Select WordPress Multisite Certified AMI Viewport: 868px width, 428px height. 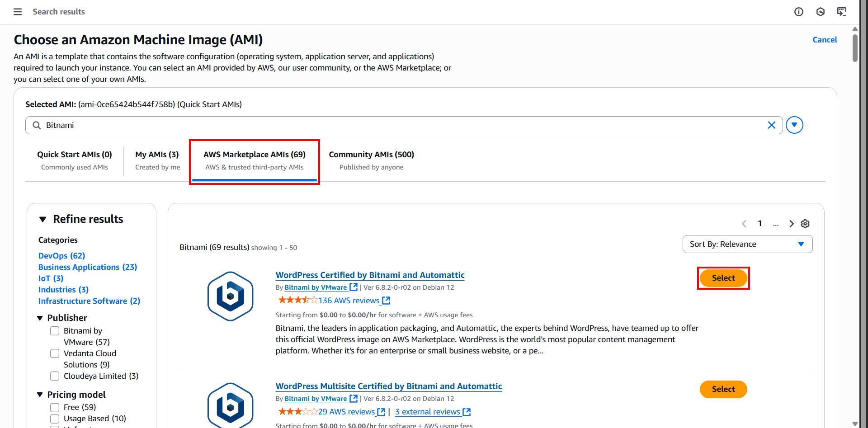[723, 389]
